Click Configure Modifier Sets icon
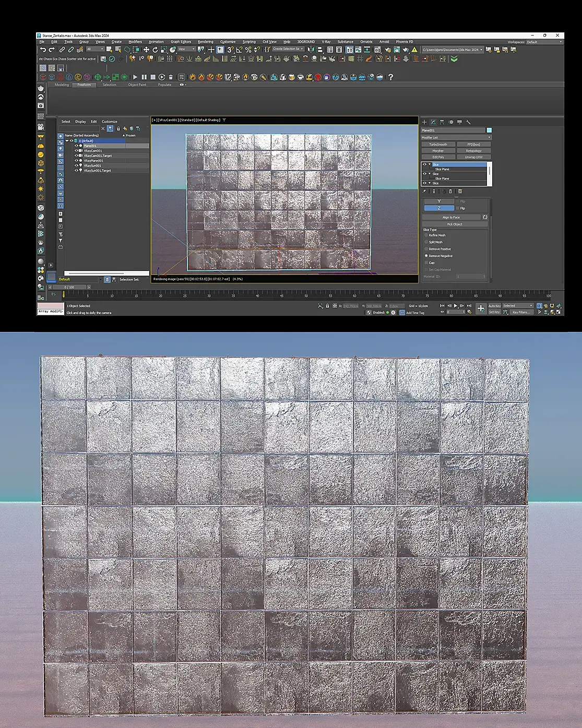 [460, 192]
